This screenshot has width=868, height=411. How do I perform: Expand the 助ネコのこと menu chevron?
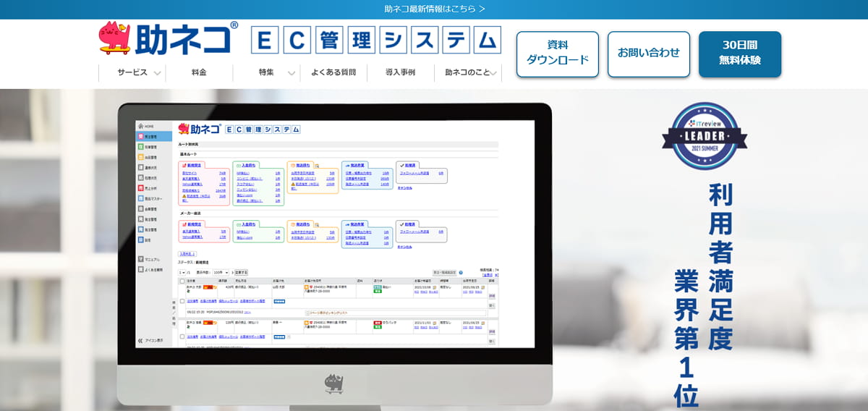[493, 73]
